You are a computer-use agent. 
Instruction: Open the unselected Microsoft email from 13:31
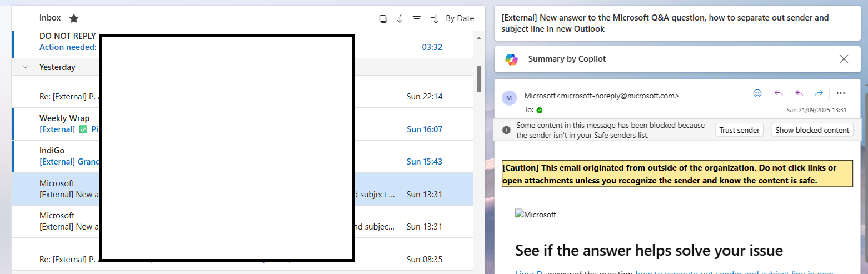tap(242, 221)
